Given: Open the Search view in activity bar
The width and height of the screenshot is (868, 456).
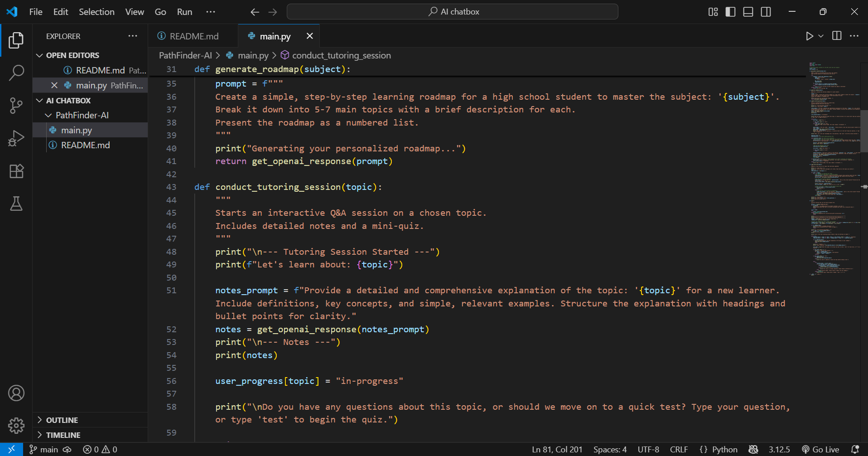Looking at the screenshot, I should (16, 73).
